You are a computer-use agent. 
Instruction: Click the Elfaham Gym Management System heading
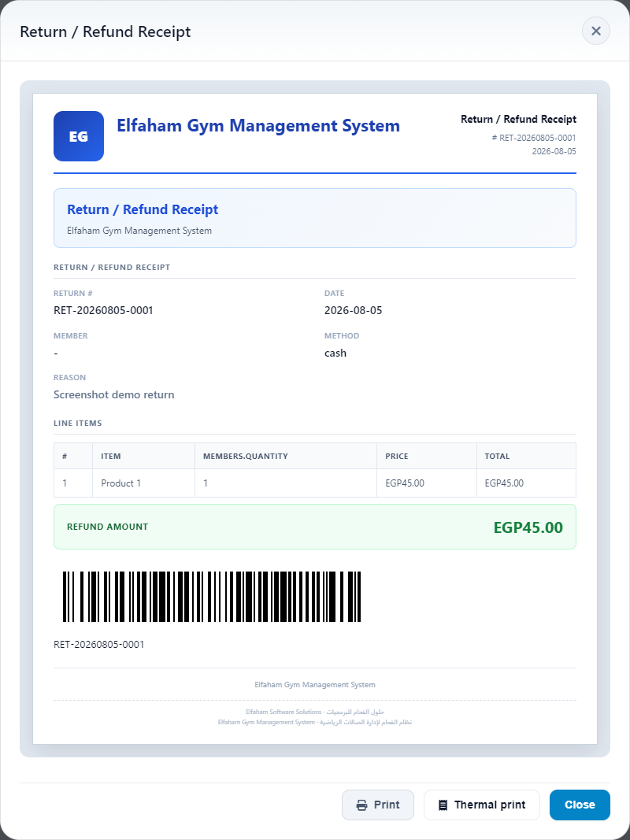[x=258, y=126]
